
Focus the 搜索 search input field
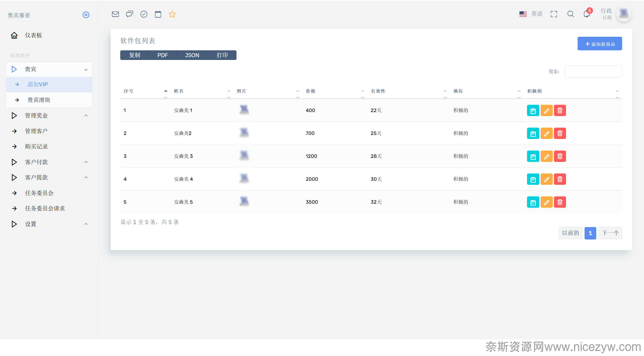point(593,72)
